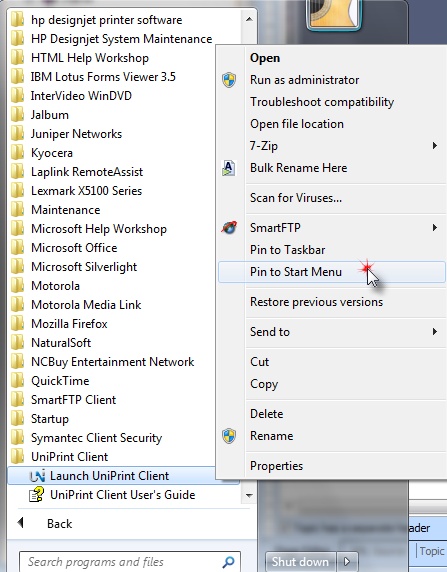Click the shield icon beside Run as administrator
The width and height of the screenshot is (447, 572).
pos(229,80)
